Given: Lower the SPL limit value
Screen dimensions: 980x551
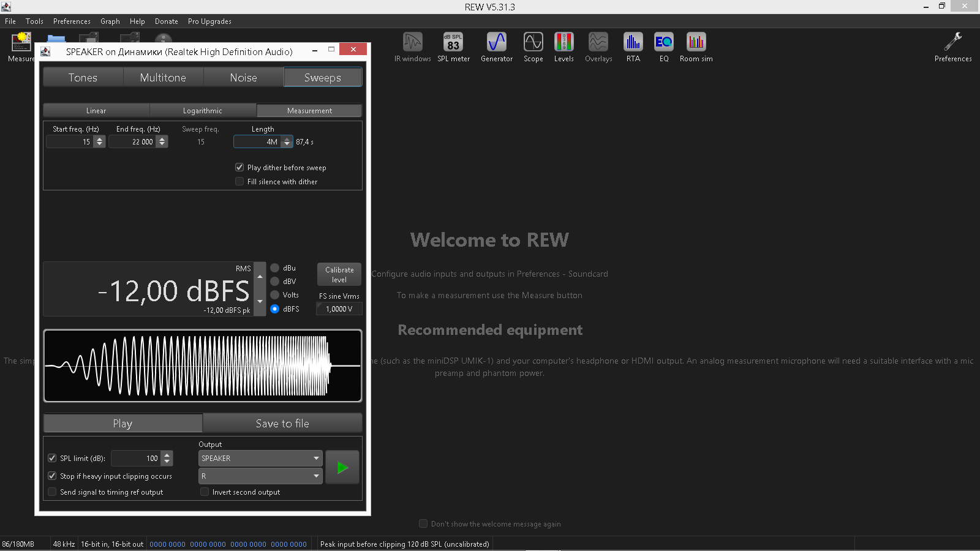Looking at the screenshot, I should pos(167,461).
